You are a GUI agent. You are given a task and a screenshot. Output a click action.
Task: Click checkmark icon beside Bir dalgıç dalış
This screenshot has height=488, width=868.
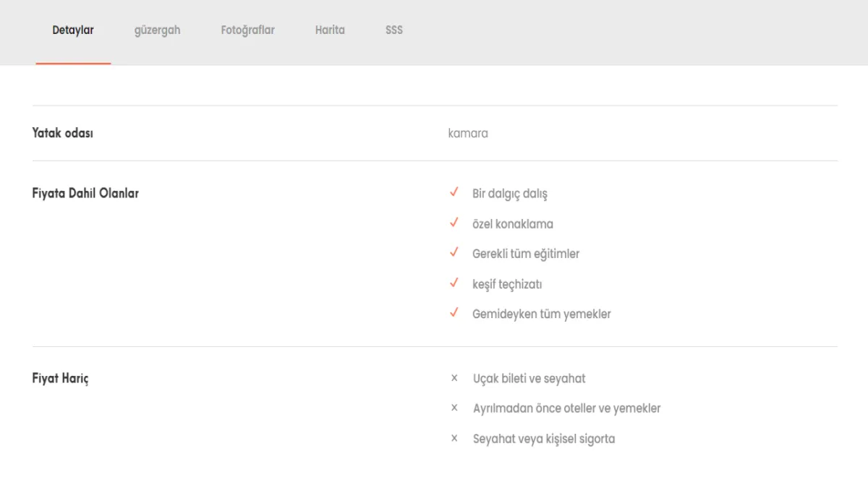454,193
